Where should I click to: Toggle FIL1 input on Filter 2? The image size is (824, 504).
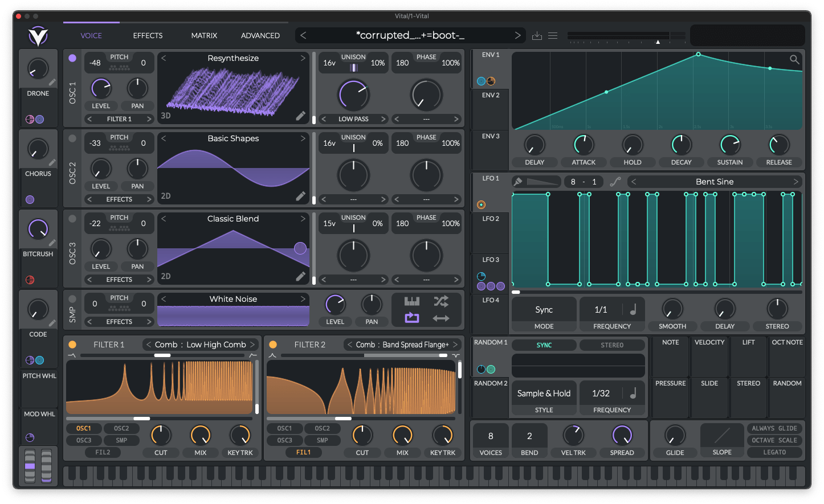point(303,452)
